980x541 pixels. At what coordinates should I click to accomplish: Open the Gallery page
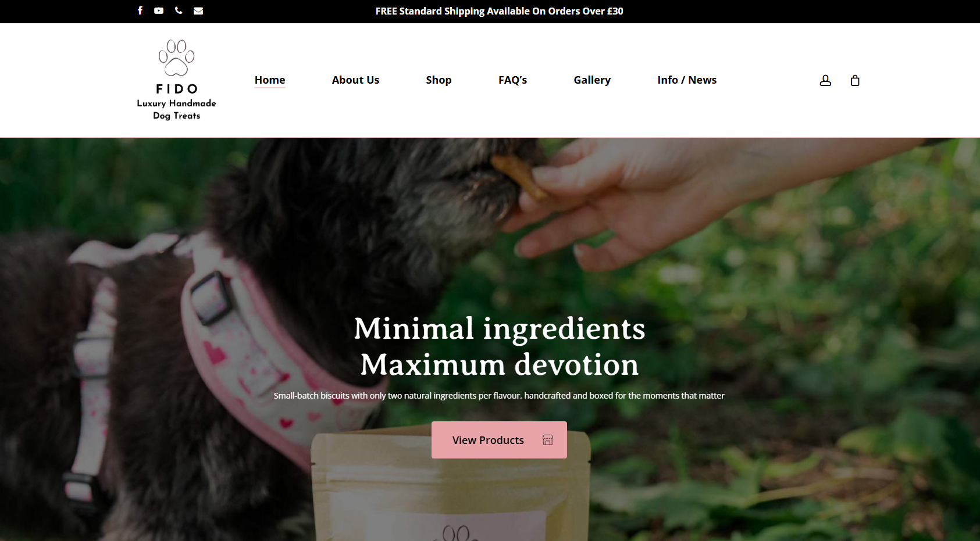click(x=592, y=80)
